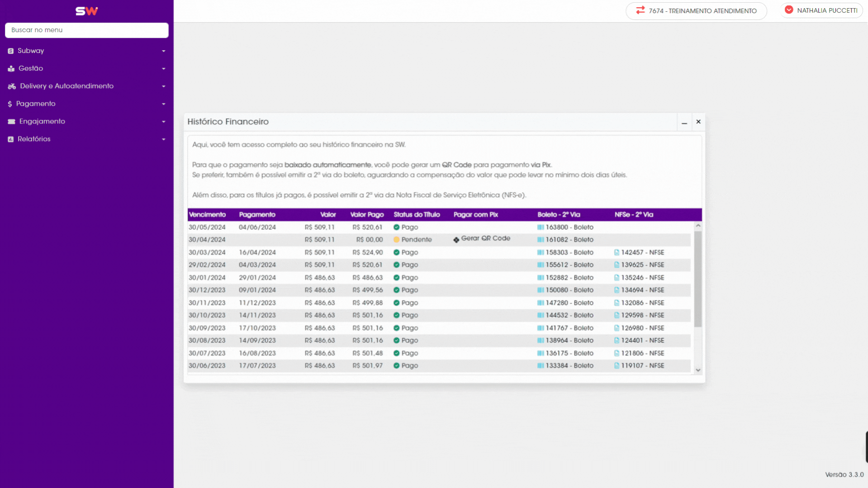Click the boleto barcode icon for 155612
Viewport: 868px width, 488px height.
tap(541, 265)
